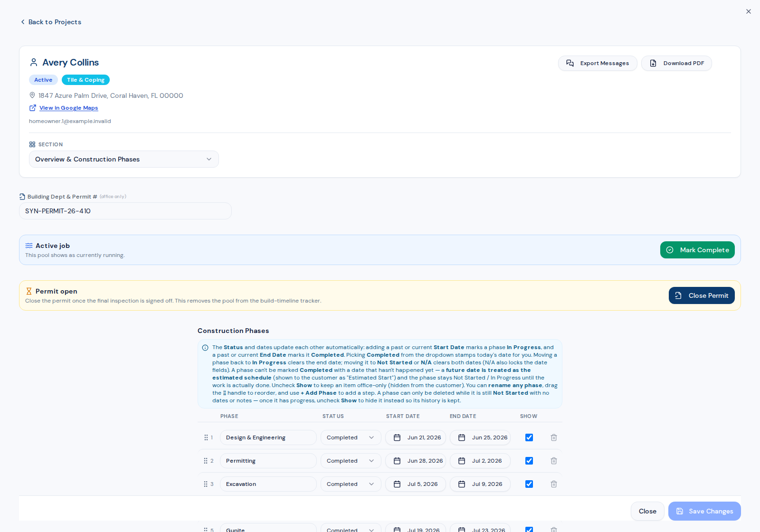Open end date picker Jun 25, 2026
The width and height of the screenshot is (760, 532).
pos(480,437)
